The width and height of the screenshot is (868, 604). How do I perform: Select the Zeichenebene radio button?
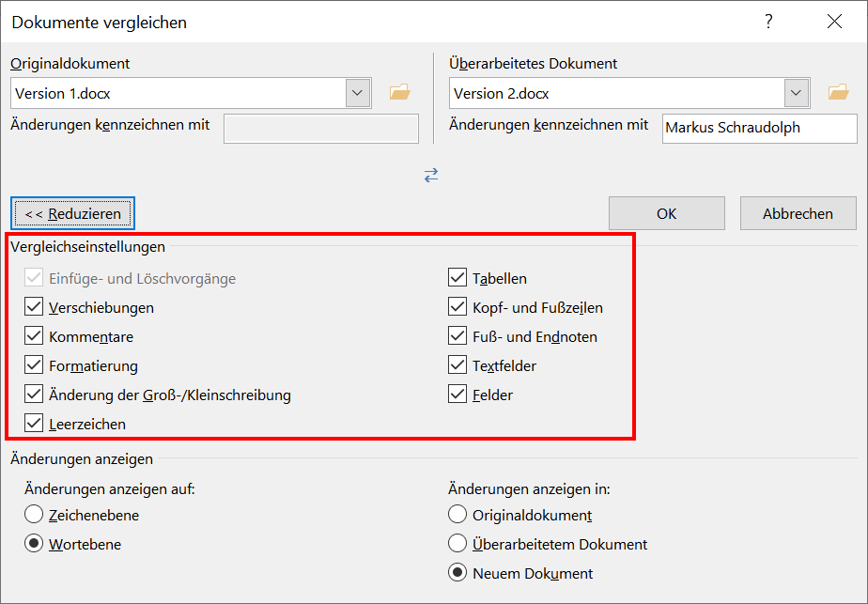coord(34,515)
